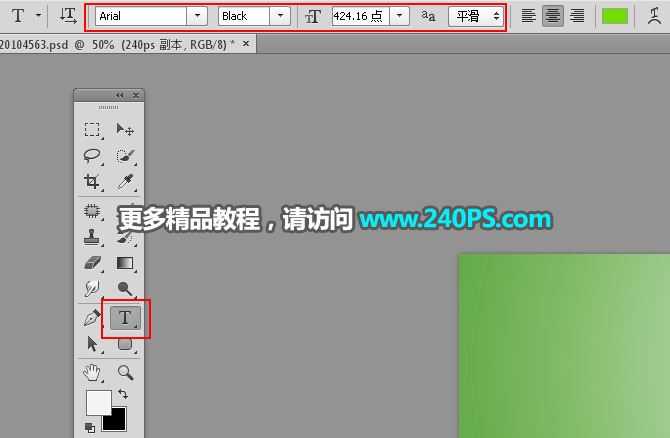Open anti-aliasing method dropdown

click(x=476, y=16)
